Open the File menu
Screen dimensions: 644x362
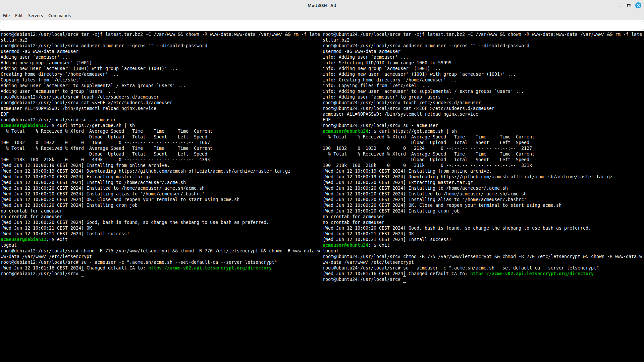[x=6, y=15]
